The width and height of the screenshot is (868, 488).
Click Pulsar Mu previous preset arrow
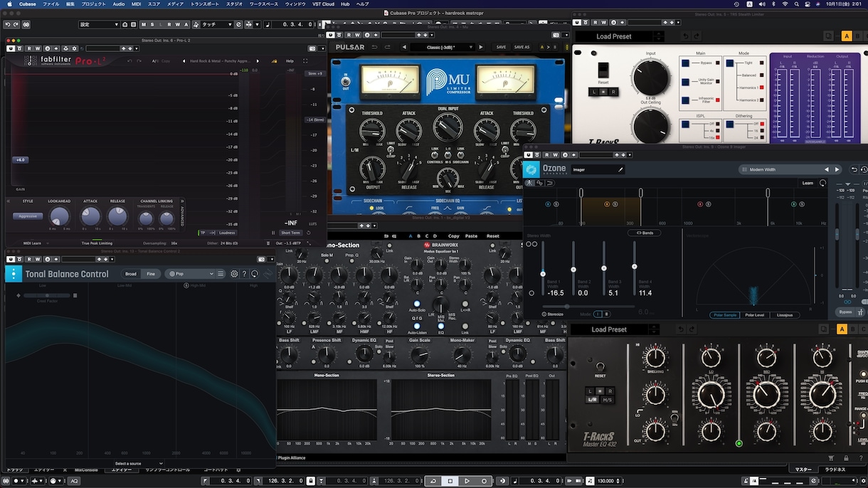click(x=404, y=47)
